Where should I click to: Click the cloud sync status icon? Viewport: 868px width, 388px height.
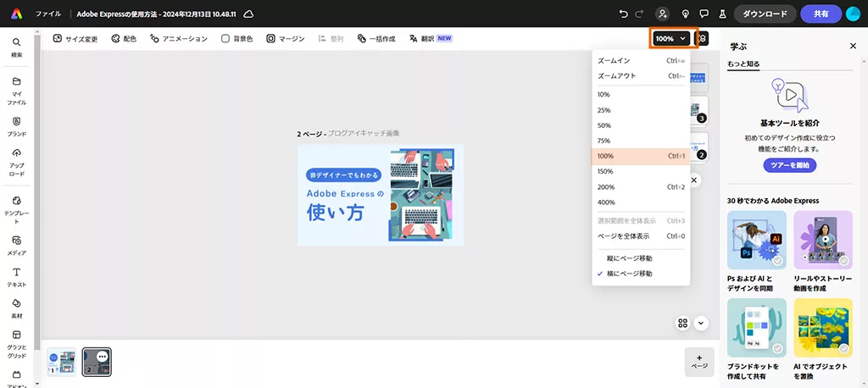click(249, 14)
